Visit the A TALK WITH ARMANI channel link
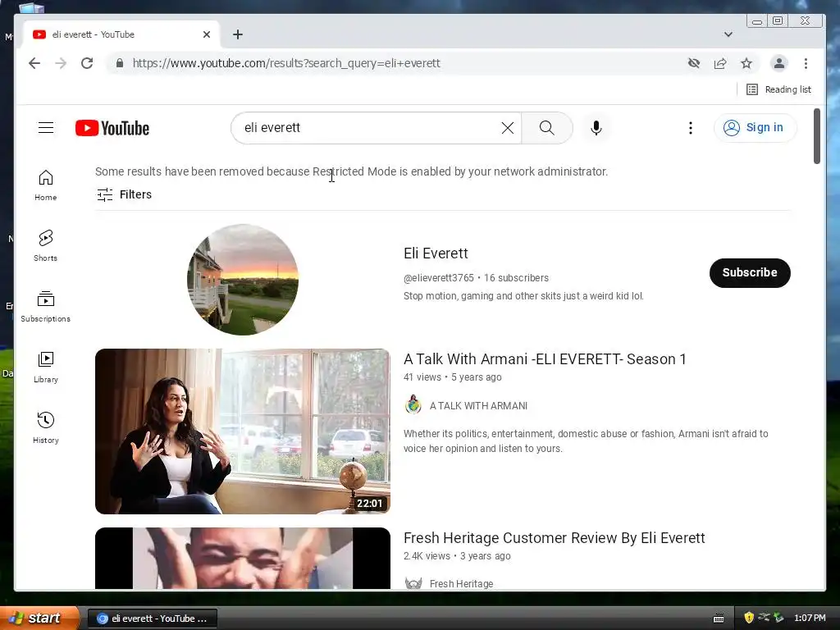This screenshot has width=840, height=630. (x=478, y=406)
